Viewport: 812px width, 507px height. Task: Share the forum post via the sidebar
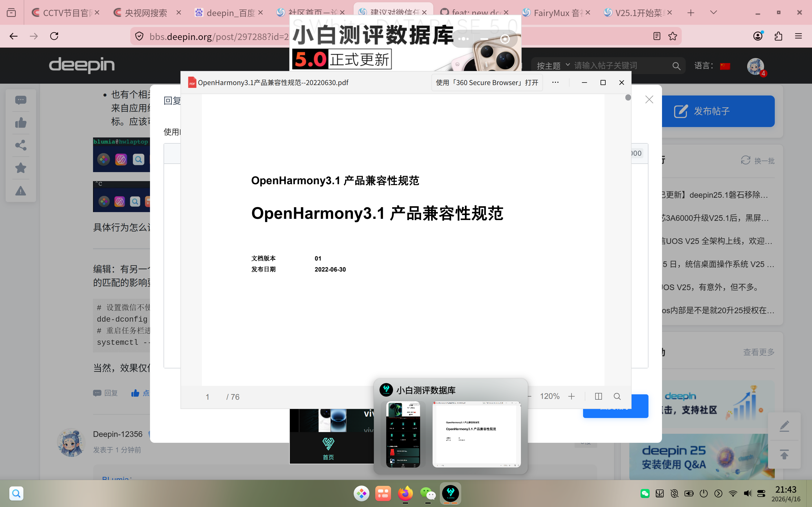tap(21, 145)
